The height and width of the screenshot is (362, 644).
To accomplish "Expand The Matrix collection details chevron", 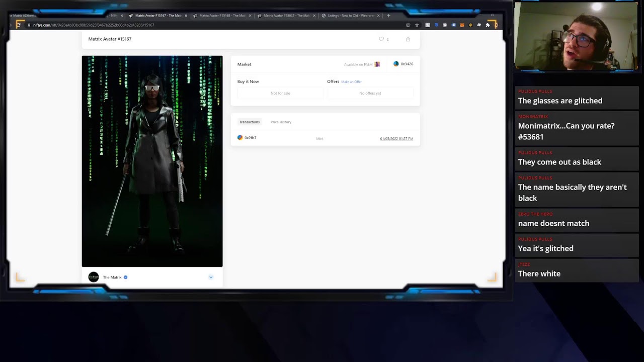I will pyautogui.click(x=211, y=277).
